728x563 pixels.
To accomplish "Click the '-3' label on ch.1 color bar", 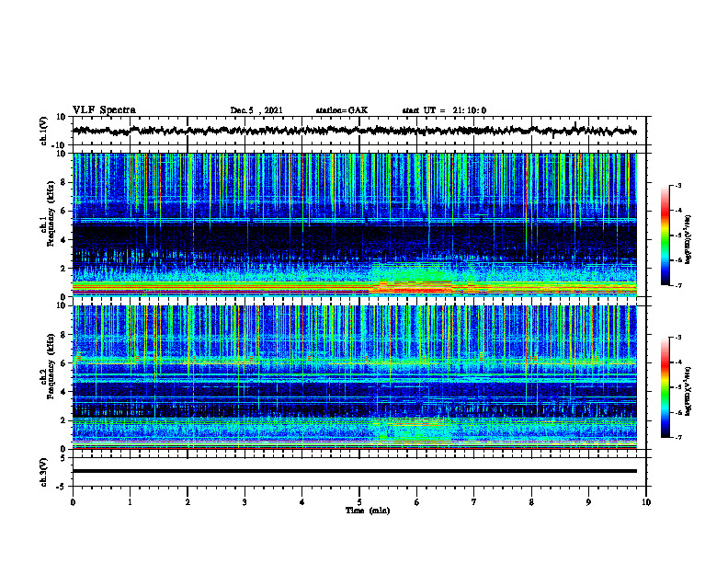I will tap(678, 185).
